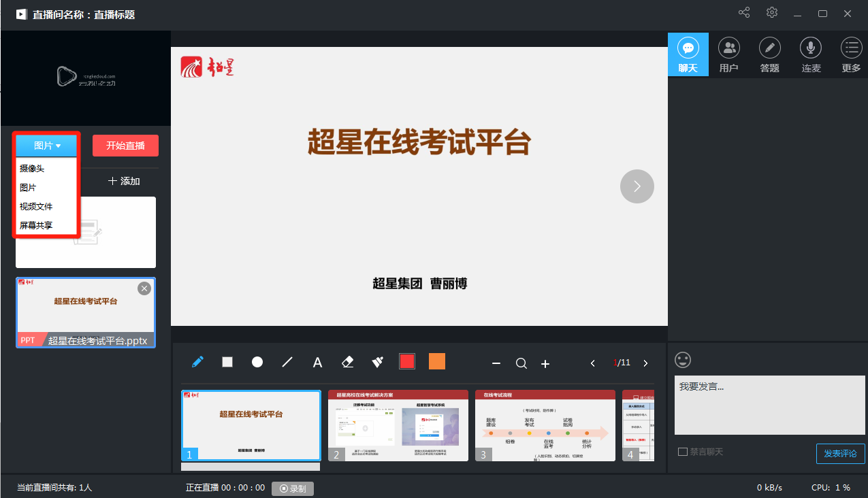Open slide 1 thumbnail

point(251,425)
